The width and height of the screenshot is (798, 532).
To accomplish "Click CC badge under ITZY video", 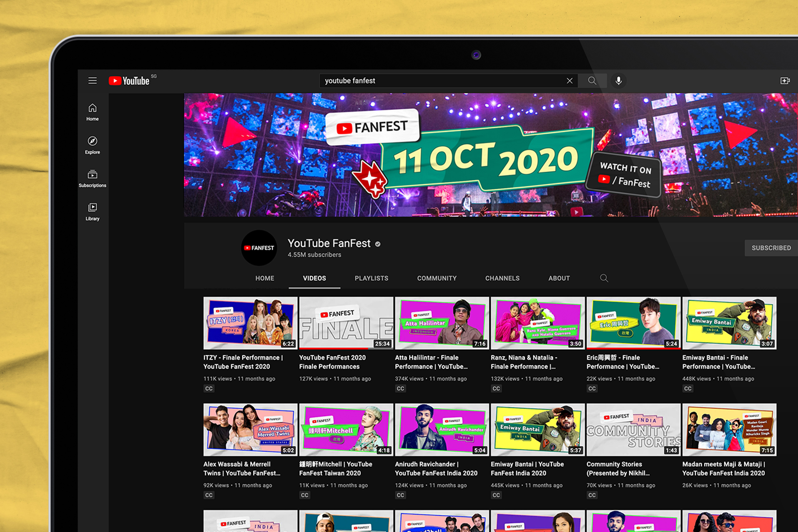I will (209, 388).
